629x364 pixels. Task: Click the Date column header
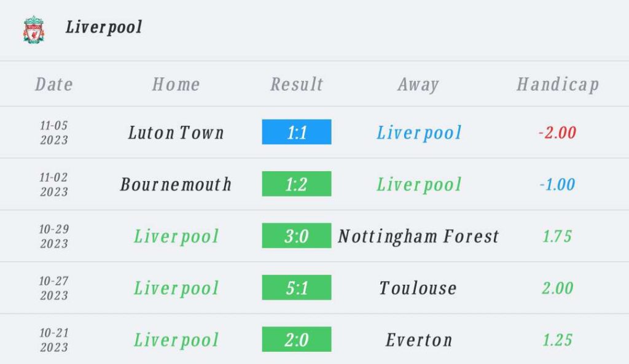(54, 84)
